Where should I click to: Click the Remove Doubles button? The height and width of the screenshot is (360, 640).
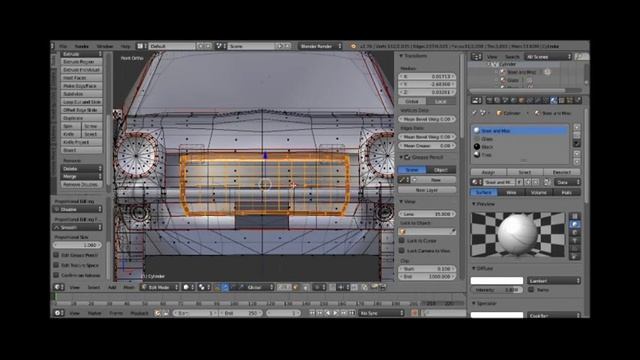click(x=82, y=184)
